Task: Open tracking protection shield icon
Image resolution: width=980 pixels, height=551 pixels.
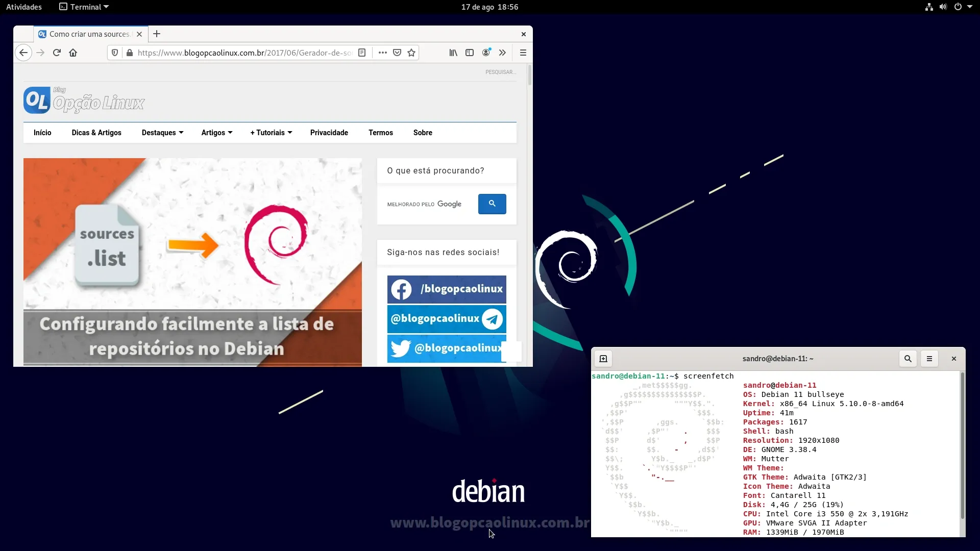Action: [x=115, y=53]
